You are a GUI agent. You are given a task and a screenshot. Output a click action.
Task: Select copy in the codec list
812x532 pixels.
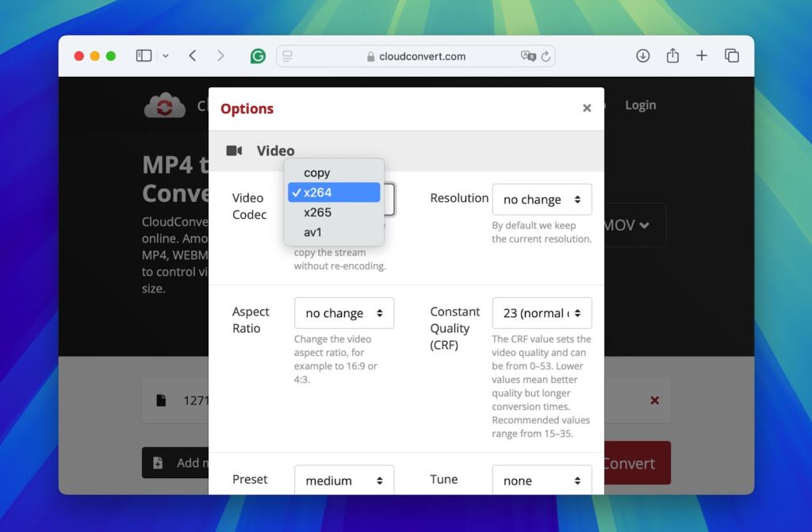click(x=334, y=173)
